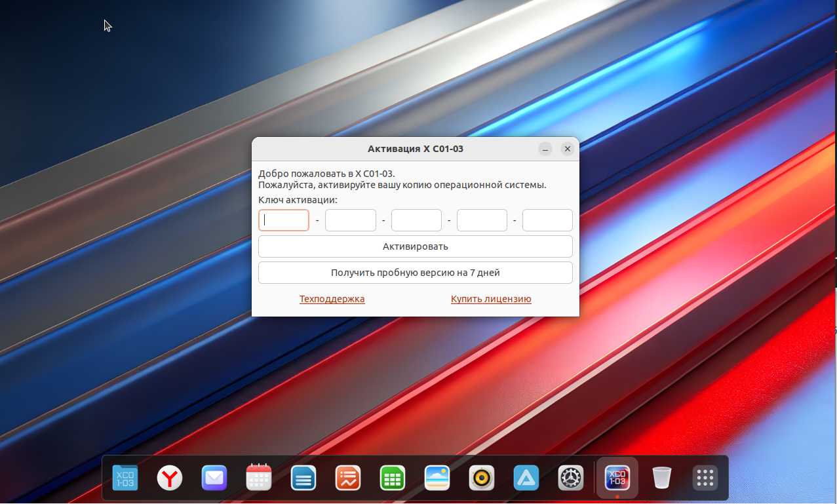Launch the music player speaker icon
Image resolution: width=837 pixels, height=504 pixels.
point(482,478)
